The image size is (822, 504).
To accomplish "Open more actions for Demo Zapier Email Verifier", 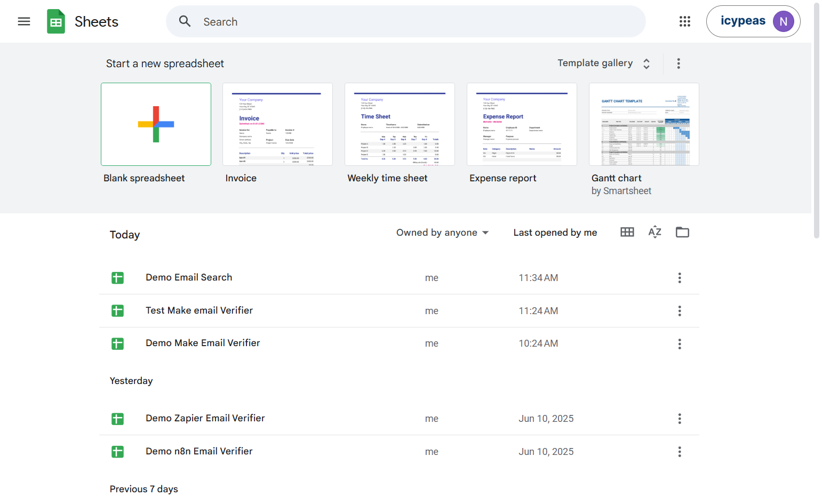I will pyautogui.click(x=680, y=419).
